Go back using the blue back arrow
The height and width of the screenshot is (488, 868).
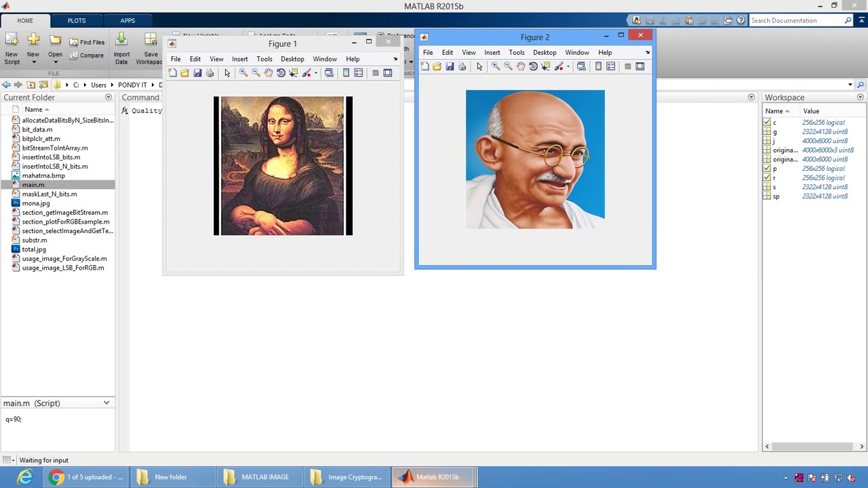(x=6, y=85)
